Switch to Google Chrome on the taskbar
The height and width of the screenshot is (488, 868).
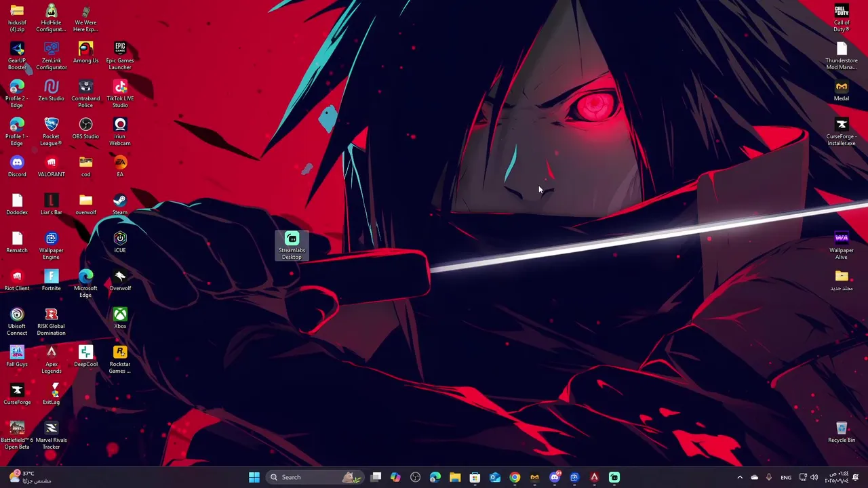coord(515,477)
